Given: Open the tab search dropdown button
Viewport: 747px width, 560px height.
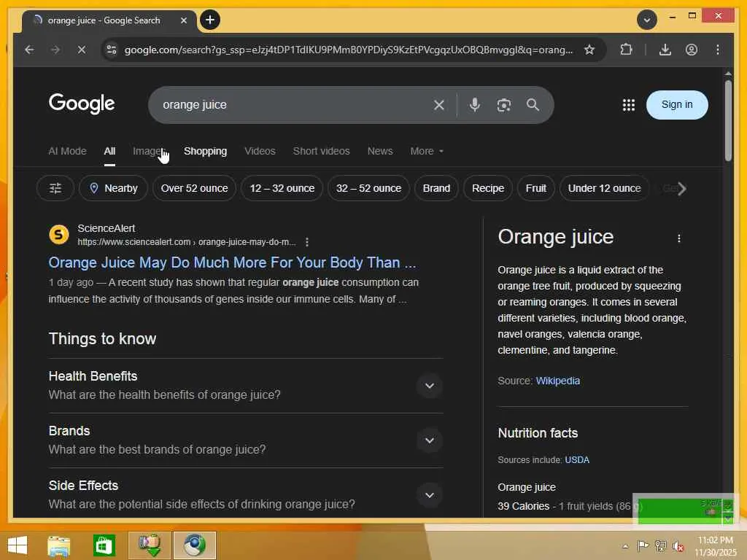Looking at the screenshot, I should coord(647,20).
